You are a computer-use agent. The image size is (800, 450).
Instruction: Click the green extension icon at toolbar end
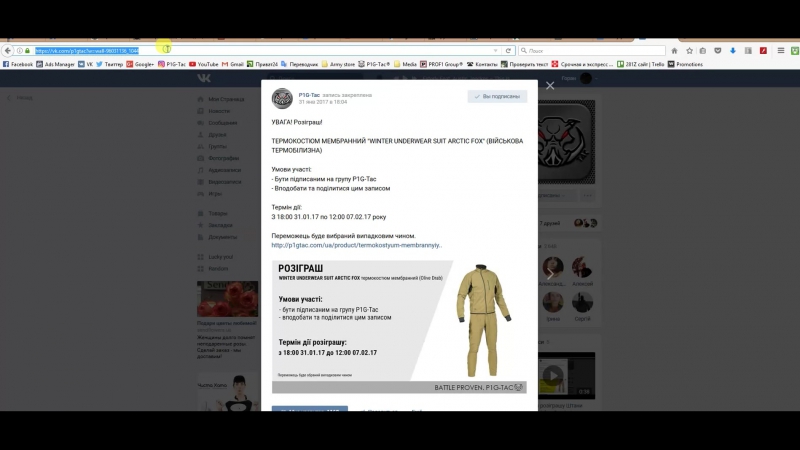coord(795,51)
